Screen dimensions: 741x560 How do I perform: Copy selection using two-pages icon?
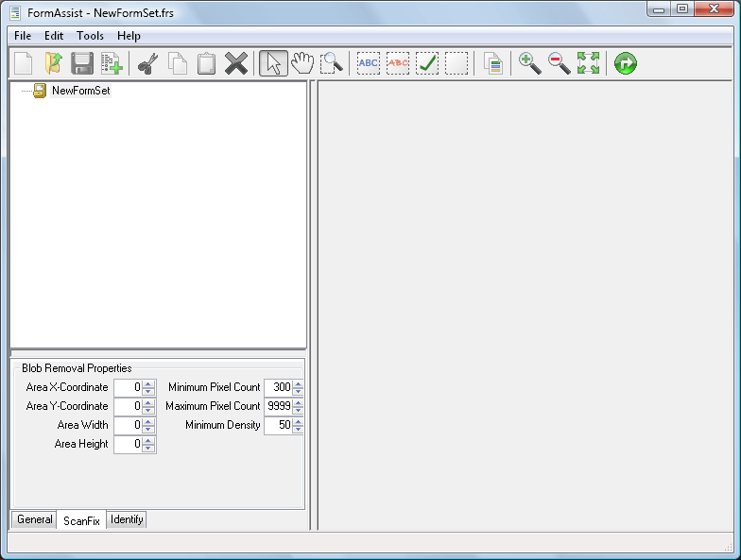(x=178, y=63)
